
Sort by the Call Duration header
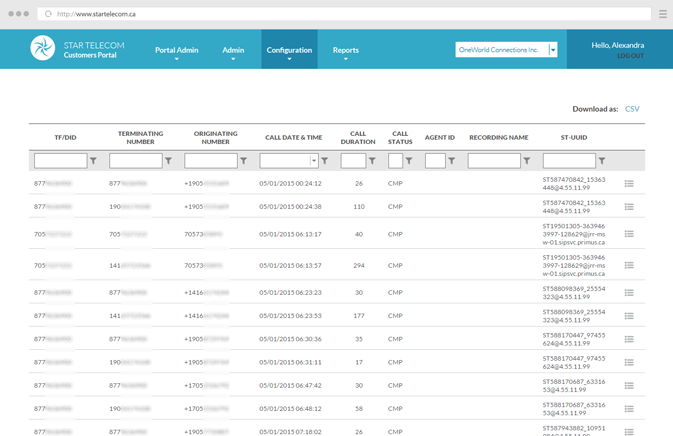click(x=358, y=137)
